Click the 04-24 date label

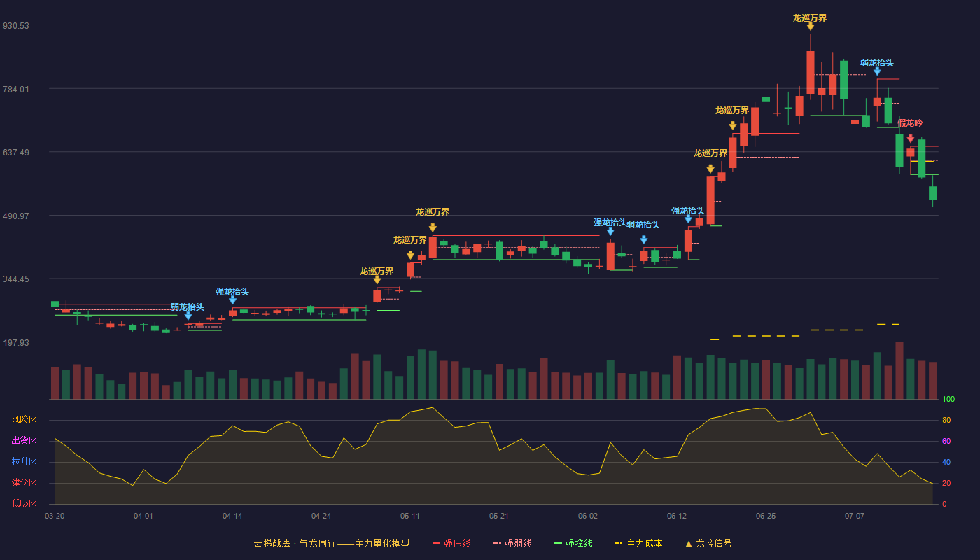(321, 516)
